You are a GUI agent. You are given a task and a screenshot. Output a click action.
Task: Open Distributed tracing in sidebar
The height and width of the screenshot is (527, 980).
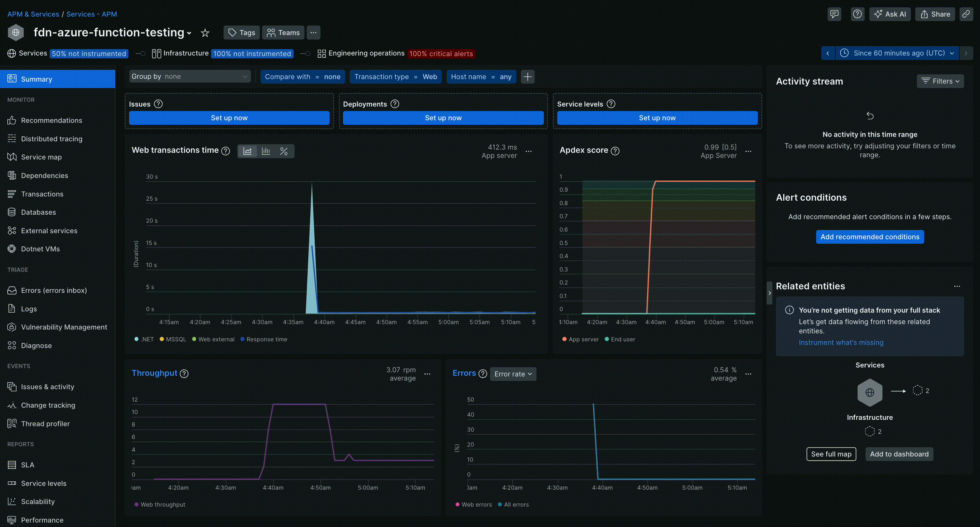(51, 138)
